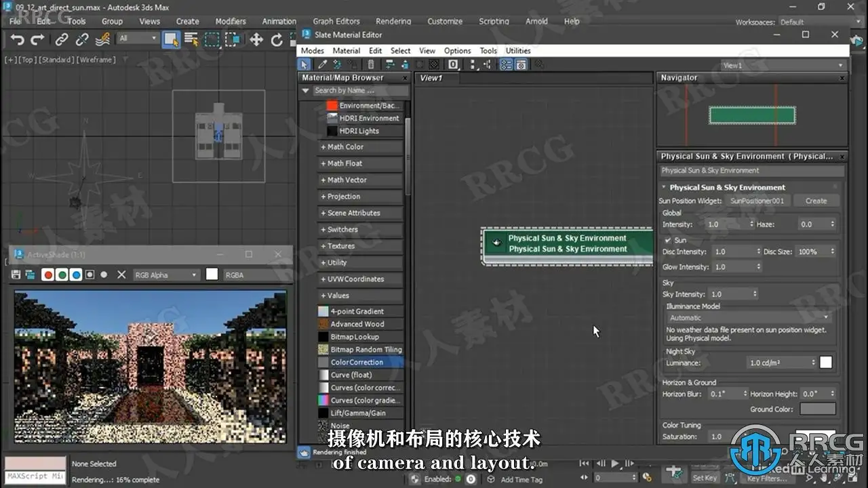Open the Material menu in Slate
This screenshot has width=868, height=488.
347,51
